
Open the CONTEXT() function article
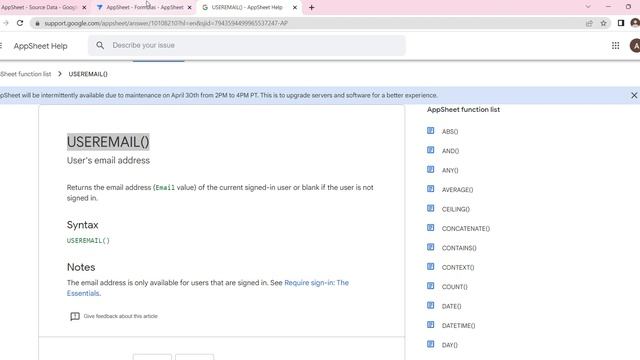(458, 268)
